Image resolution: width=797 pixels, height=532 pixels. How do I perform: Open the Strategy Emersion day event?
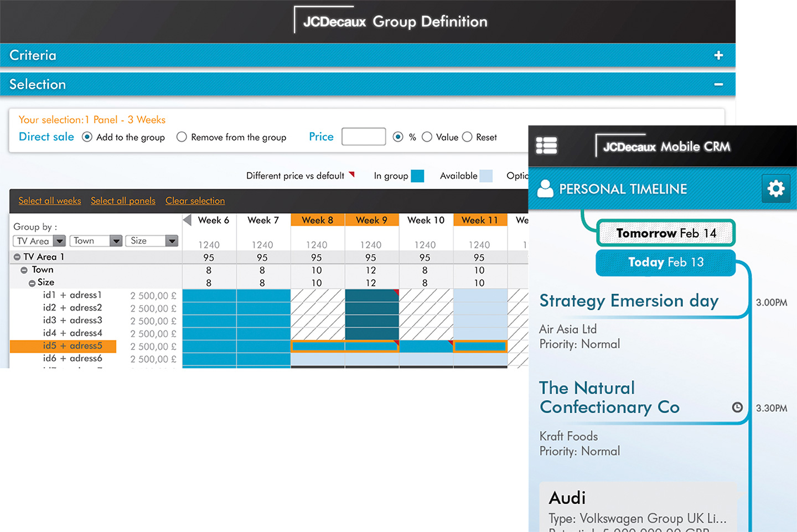pos(629,301)
